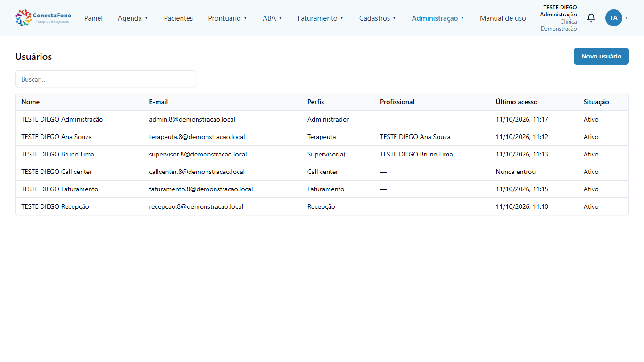Click the Supervisor(a) profile cell
The width and height of the screenshot is (644, 362).
click(326, 154)
